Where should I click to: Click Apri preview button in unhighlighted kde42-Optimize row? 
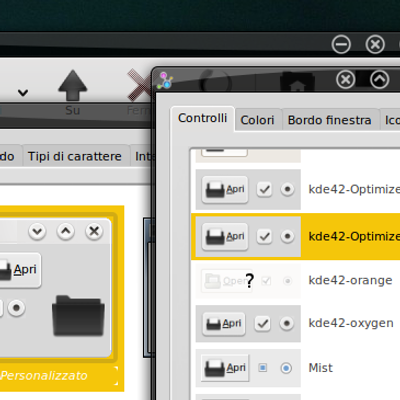pyautogui.click(x=225, y=189)
